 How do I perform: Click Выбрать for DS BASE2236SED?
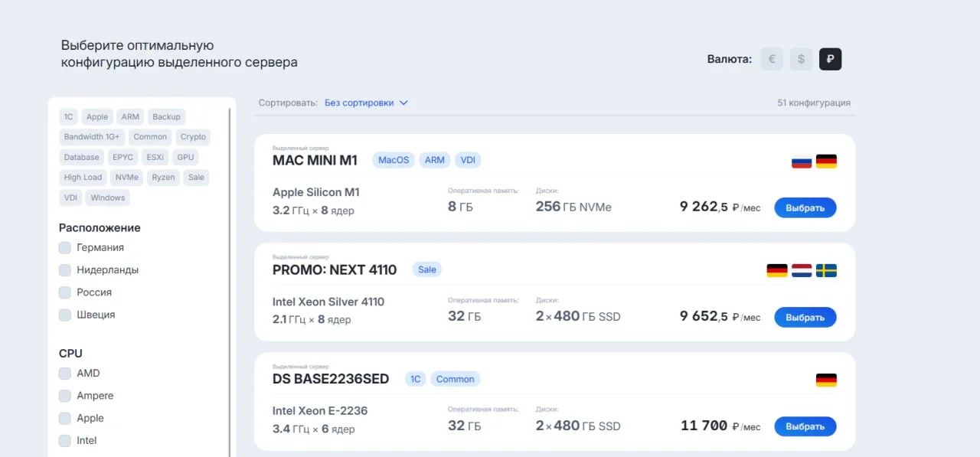pyautogui.click(x=805, y=426)
